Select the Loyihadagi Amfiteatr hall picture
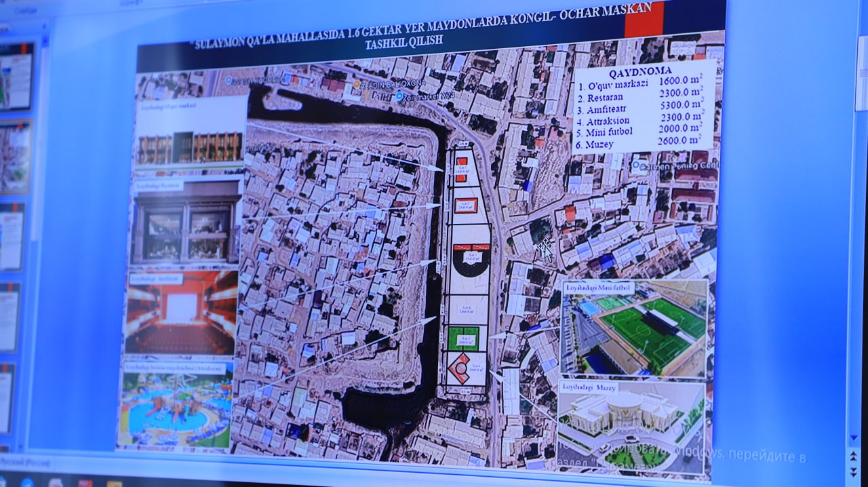 (x=181, y=314)
